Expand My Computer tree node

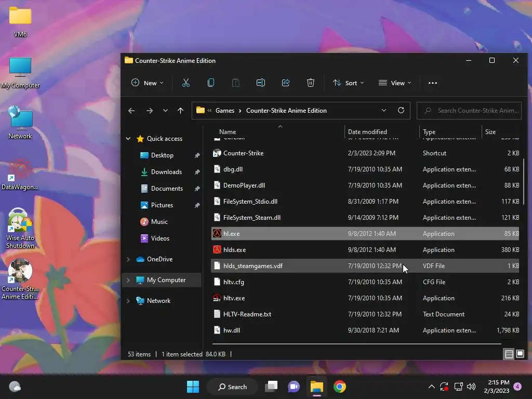click(x=128, y=280)
